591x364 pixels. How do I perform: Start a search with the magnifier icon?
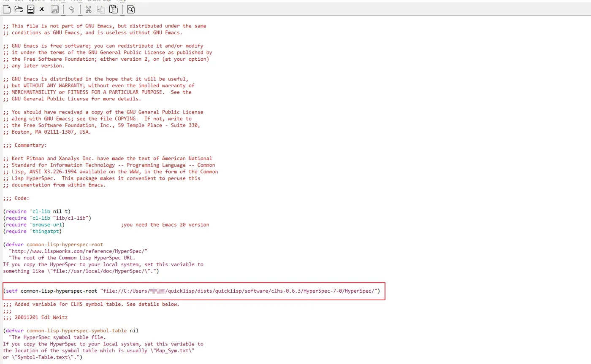pyautogui.click(x=130, y=9)
